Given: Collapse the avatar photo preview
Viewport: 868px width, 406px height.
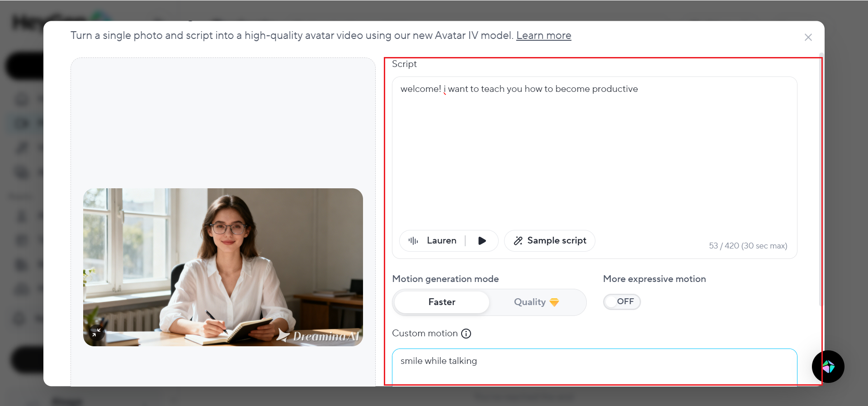Looking at the screenshot, I should pos(96,333).
